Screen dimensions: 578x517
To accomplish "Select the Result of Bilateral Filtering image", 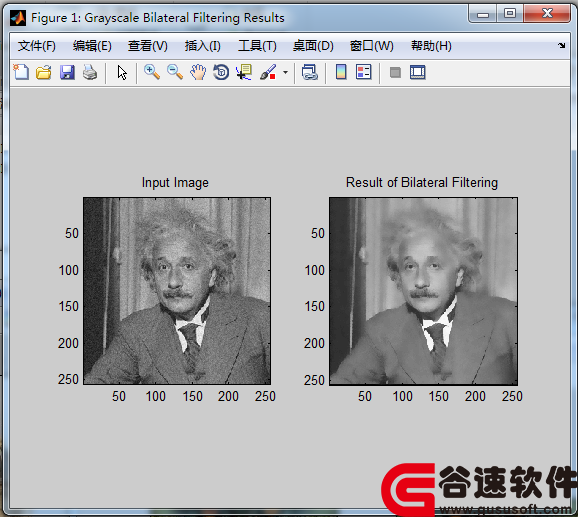I will (424, 291).
